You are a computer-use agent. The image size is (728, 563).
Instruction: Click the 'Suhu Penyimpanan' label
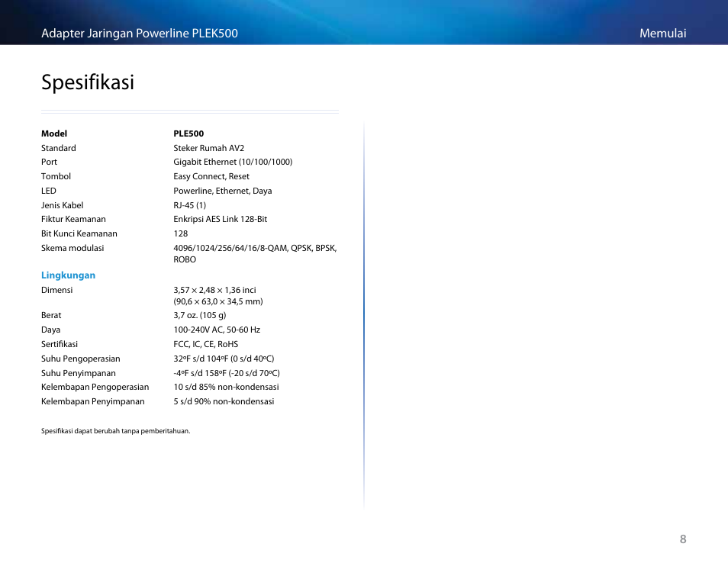(79, 373)
